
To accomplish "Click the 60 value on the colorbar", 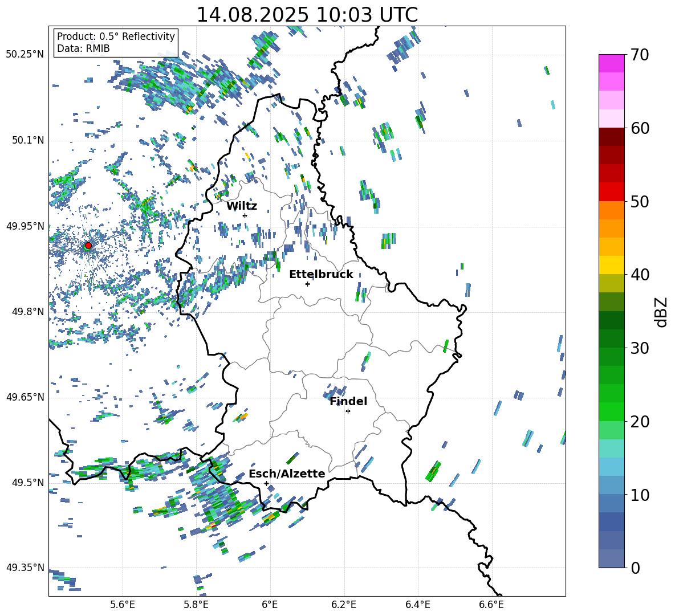I will (640, 128).
